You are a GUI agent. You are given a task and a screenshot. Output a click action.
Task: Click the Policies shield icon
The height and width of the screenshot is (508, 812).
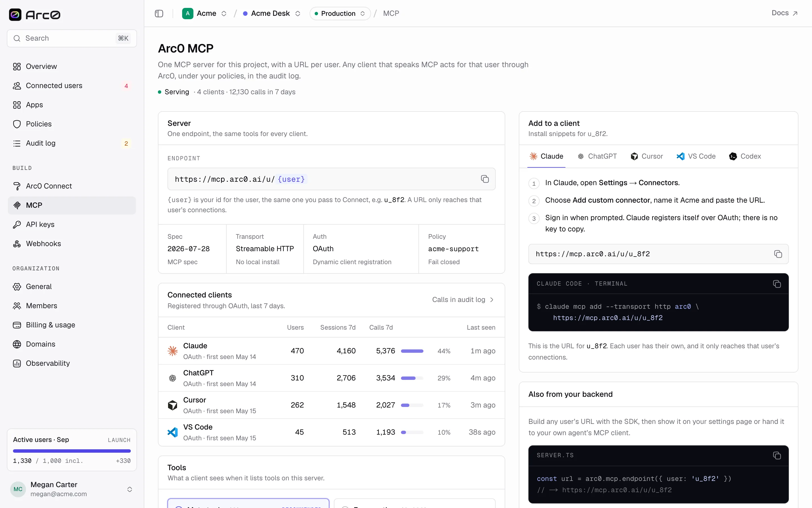pyautogui.click(x=17, y=124)
